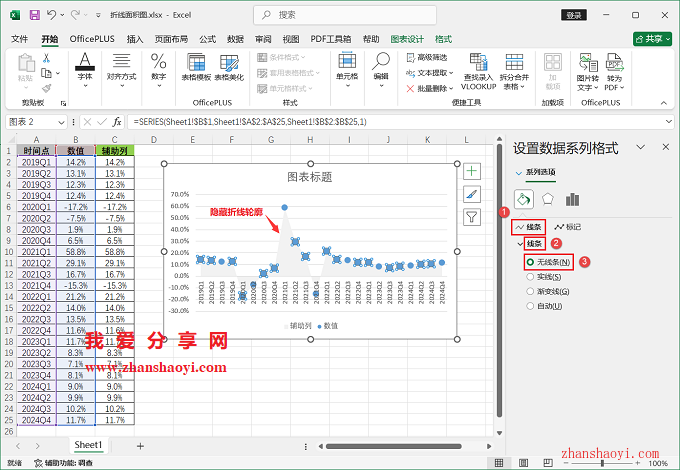Click 图片转文字 image to text icon
The image size is (680, 470).
click(x=588, y=72)
